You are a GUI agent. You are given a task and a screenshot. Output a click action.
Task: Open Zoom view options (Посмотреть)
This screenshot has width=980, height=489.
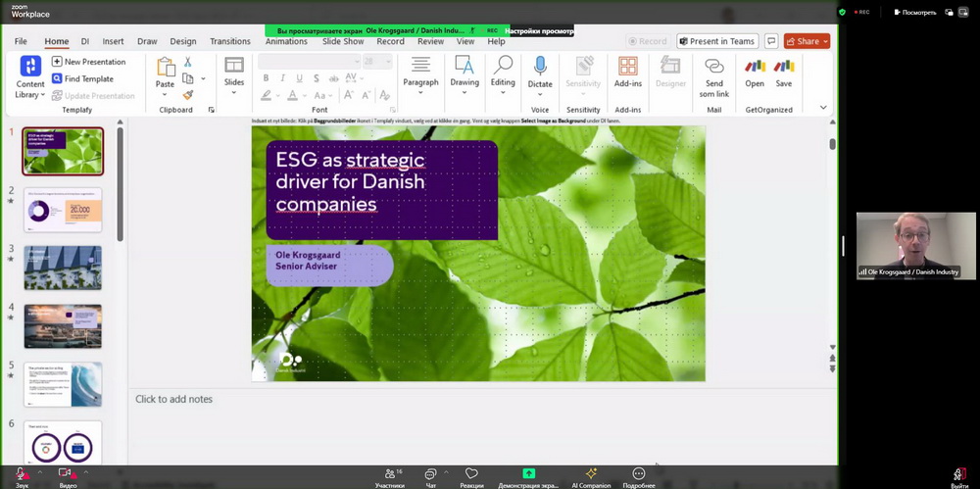915,12
